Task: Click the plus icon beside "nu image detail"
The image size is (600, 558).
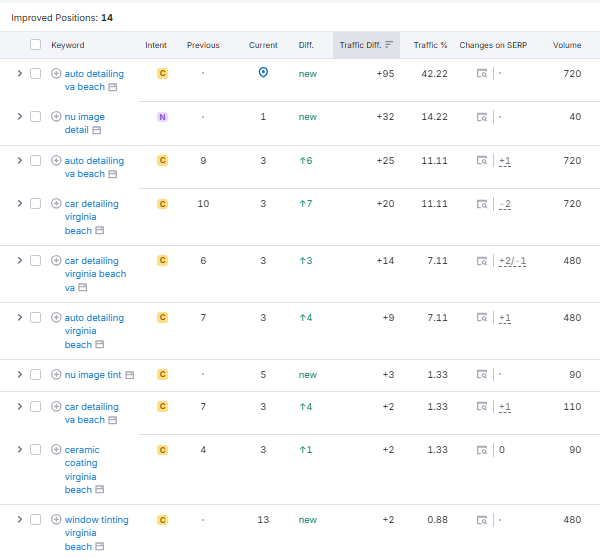Action: 56,117
